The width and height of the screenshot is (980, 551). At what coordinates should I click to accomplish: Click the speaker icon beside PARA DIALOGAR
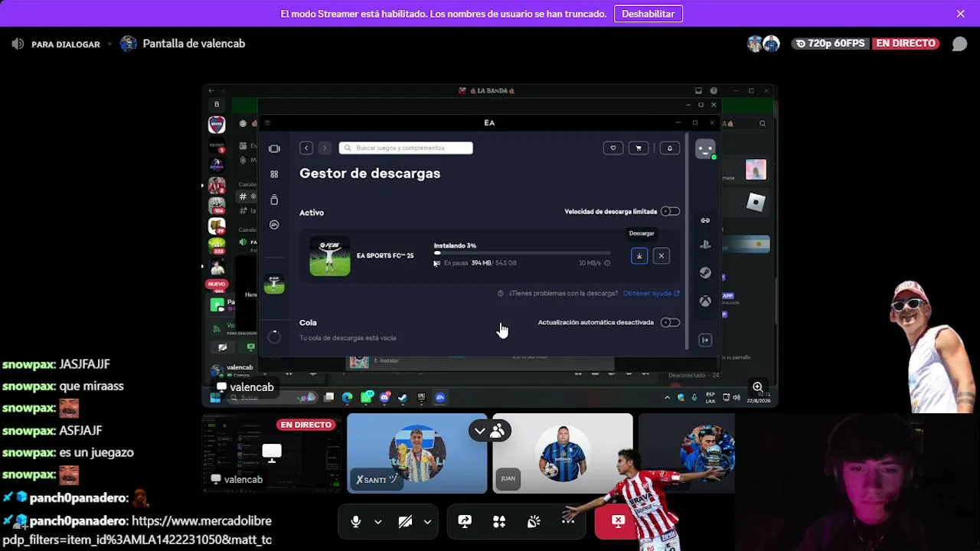tap(18, 44)
